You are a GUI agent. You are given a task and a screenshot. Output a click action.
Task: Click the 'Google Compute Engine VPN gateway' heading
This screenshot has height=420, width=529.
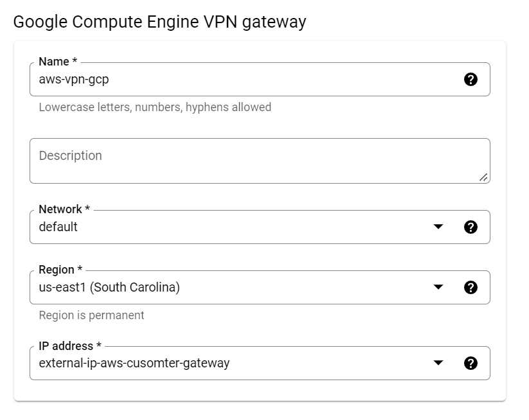click(159, 22)
